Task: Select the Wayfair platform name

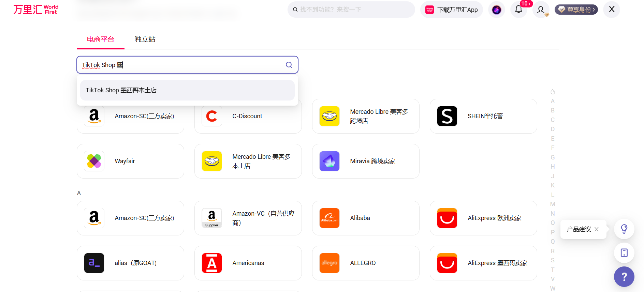Action: pyautogui.click(x=125, y=161)
